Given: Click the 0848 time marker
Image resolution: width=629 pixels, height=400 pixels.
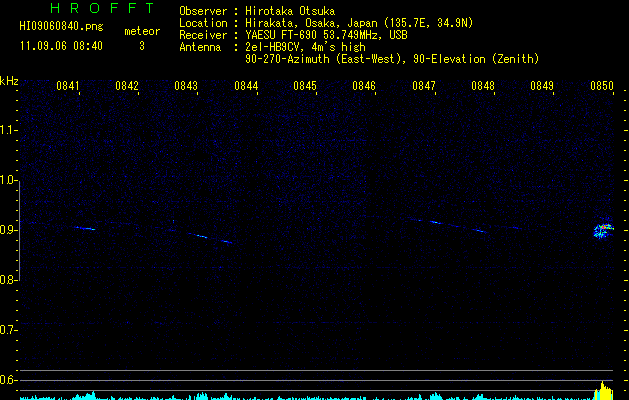Looking at the screenshot, I should pos(483,86).
